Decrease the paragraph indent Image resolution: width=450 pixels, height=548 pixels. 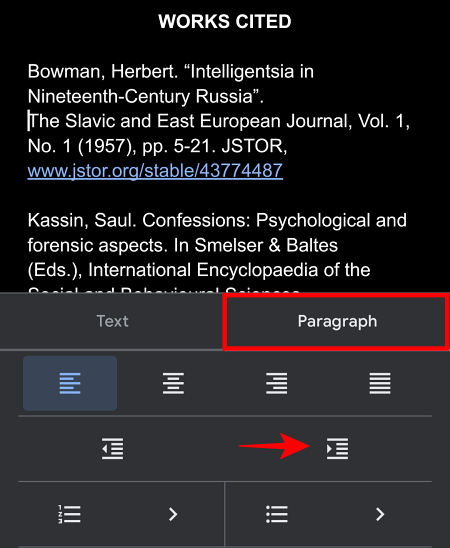[112, 448]
